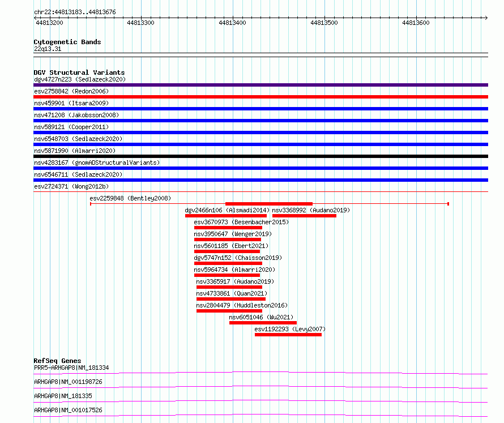Viewport: 504px width, 423px height.
Task: Open esv1192293 (Levy2007) label
Action: click(x=290, y=329)
